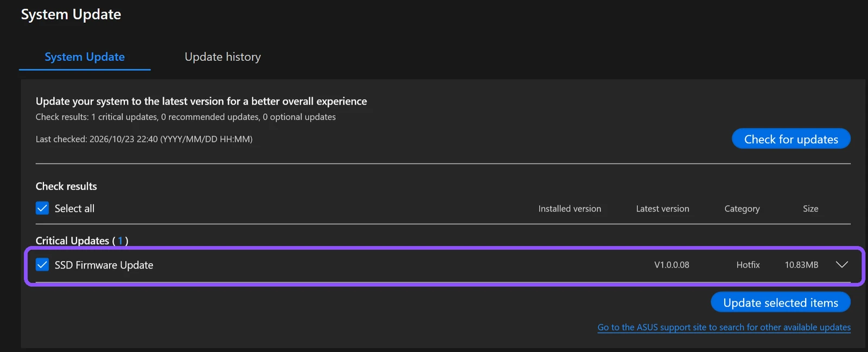Viewport: 868px width, 352px height.
Task: Click the Check for updates button
Action: tap(791, 139)
